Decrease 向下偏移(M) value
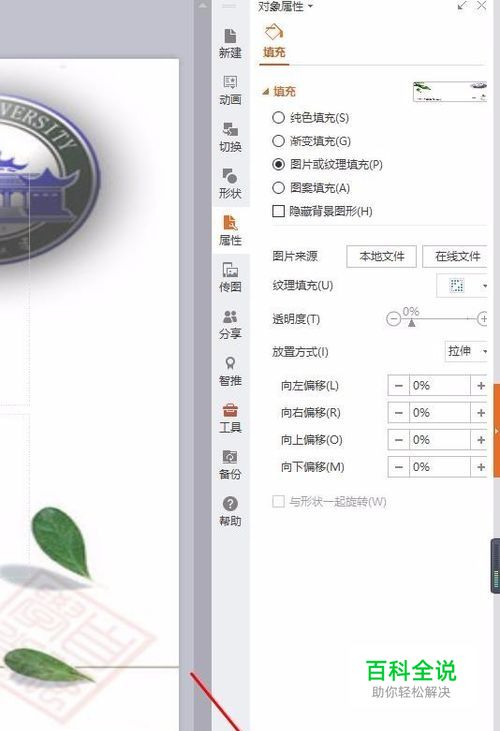 [x=398, y=467]
